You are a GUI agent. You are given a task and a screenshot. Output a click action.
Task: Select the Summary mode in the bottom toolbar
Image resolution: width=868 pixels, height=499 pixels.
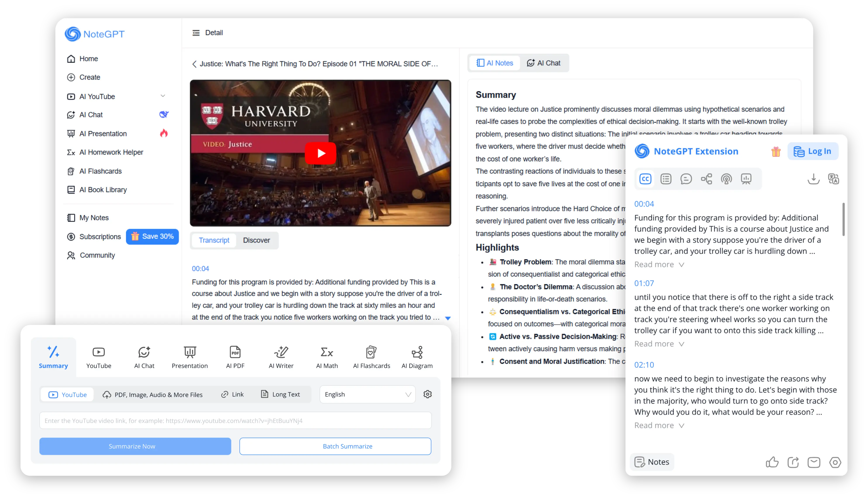(53, 357)
